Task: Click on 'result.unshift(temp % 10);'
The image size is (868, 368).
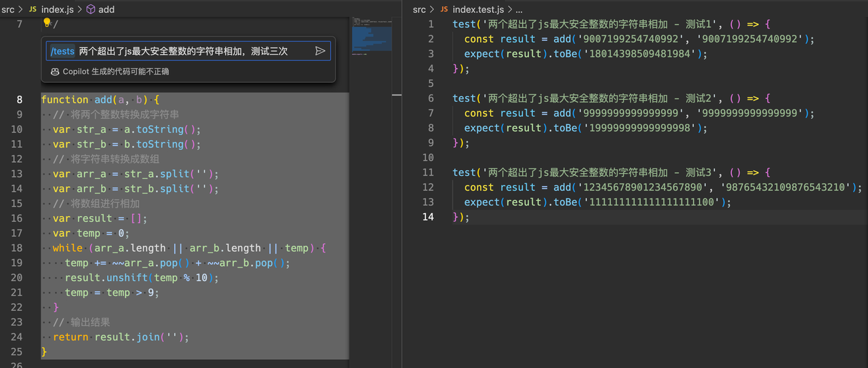Action: click(x=142, y=278)
